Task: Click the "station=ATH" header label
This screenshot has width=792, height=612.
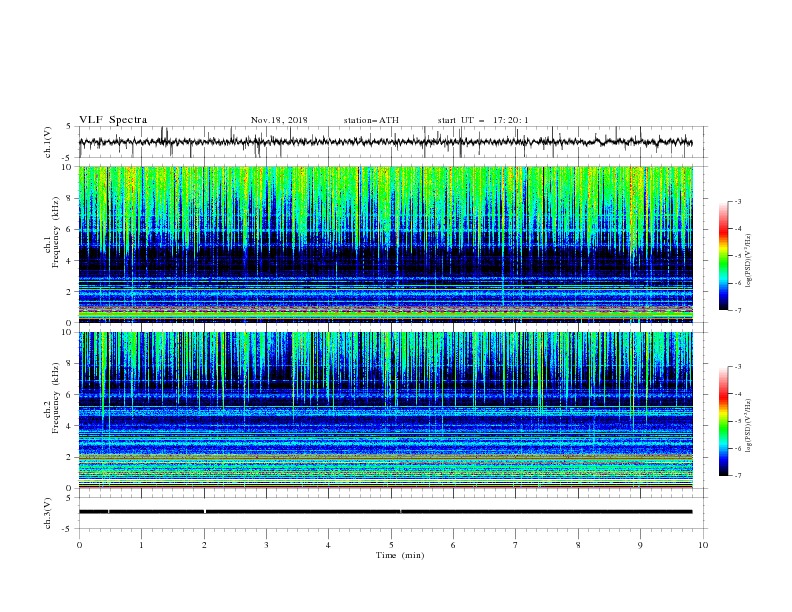Action: tap(371, 120)
